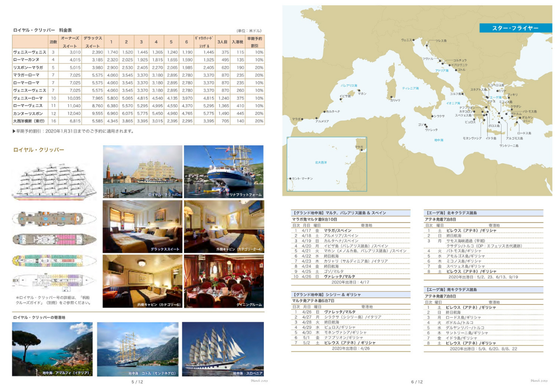Click the Royal Clipper in Venice photo
Screen dimensions: 555x392
tap(143, 171)
